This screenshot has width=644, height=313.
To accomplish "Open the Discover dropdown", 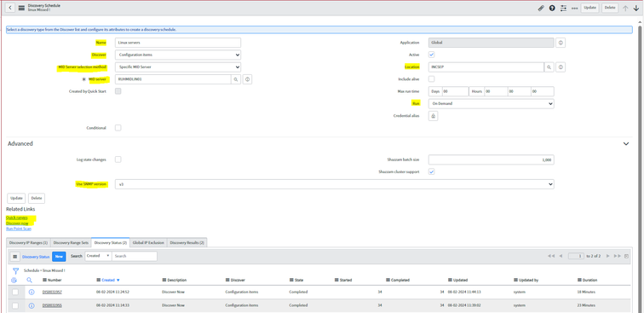I will click(x=178, y=55).
